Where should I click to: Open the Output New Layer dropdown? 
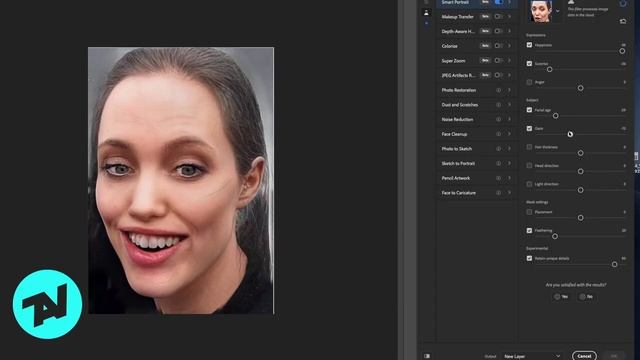tap(532, 356)
